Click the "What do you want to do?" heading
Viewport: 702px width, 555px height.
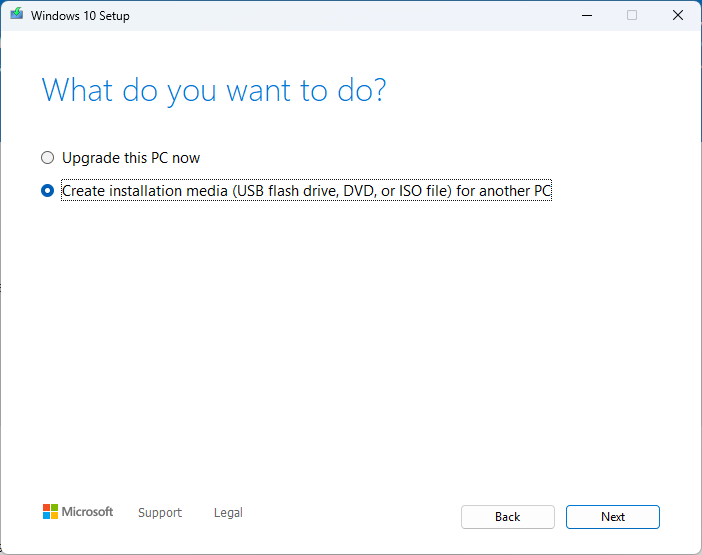[214, 90]
